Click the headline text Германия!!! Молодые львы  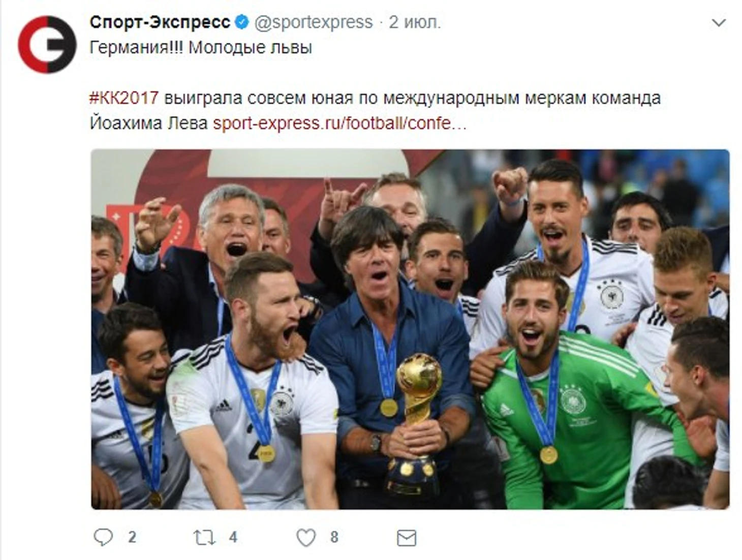(x=201, y=48)
